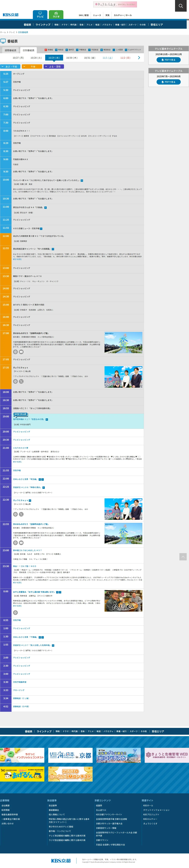
Task: Select the 11/2 (日) date tab
Action: pyautogui.click(x=125, y=58)
